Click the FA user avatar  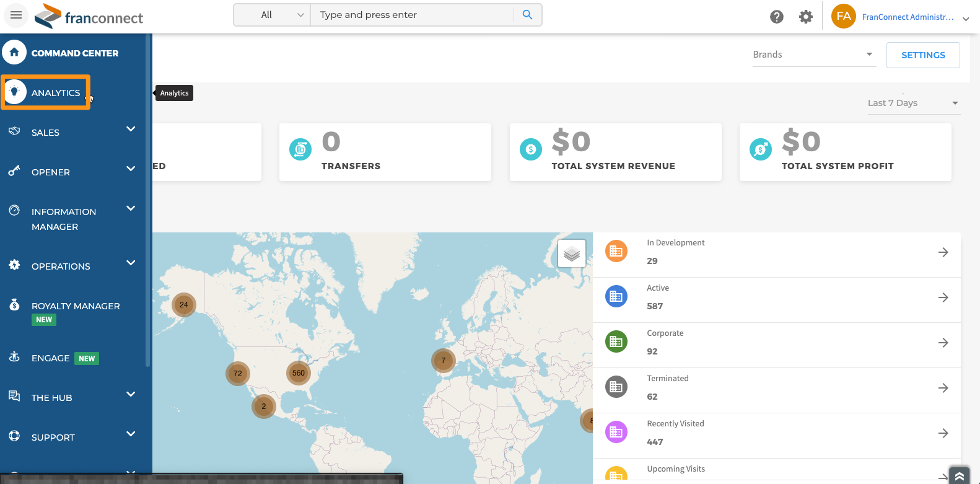pos(844,16)
